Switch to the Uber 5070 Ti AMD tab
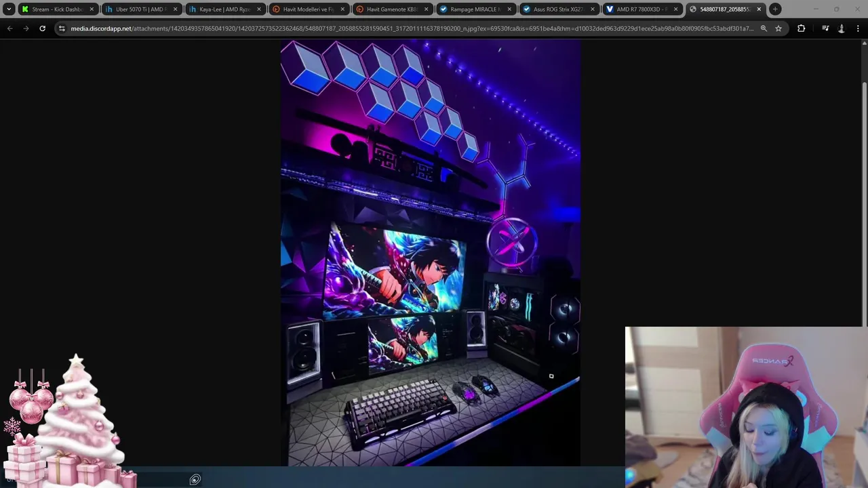The height and width of the screenshot is (488, 868). pyautogui.click(x=141, y=9)
